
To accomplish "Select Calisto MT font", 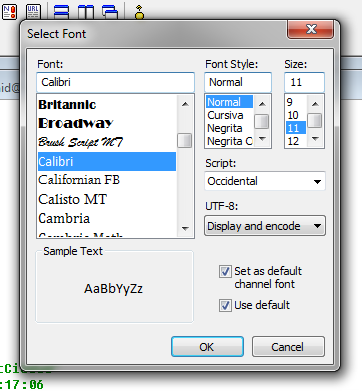I will coord(107,199).
